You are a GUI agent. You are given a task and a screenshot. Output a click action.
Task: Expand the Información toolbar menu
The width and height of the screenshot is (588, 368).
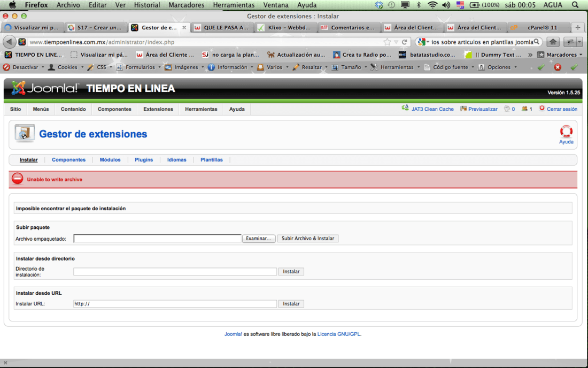pos(230,67)
